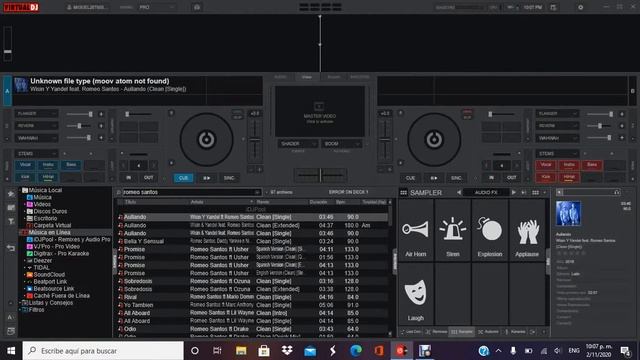Open SoundCloud in the folder tree
This screenshot has height=360, width=640.
pos(49,275)
